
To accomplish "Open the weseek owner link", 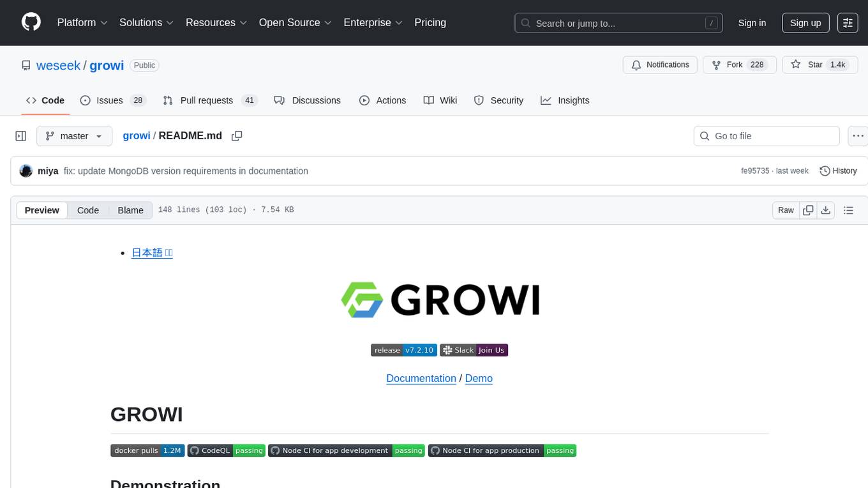I will click(x=59, y=65).
